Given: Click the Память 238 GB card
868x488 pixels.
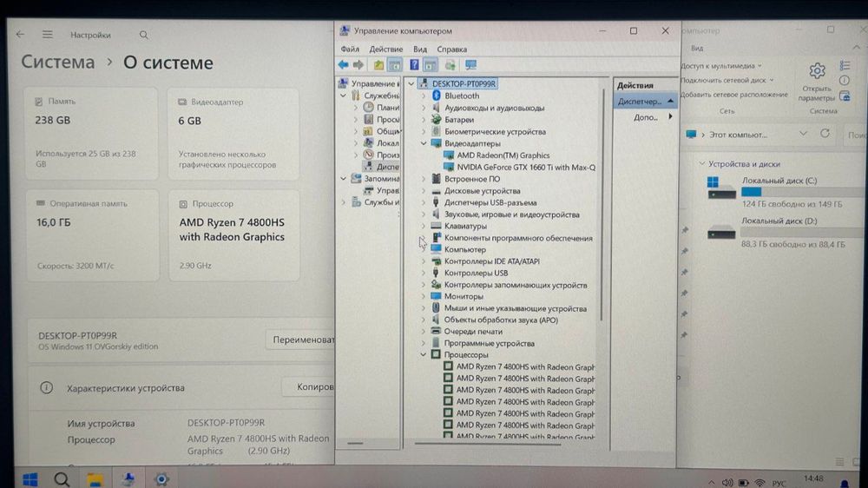Looking at the screenshot, I should coord(91,134).
